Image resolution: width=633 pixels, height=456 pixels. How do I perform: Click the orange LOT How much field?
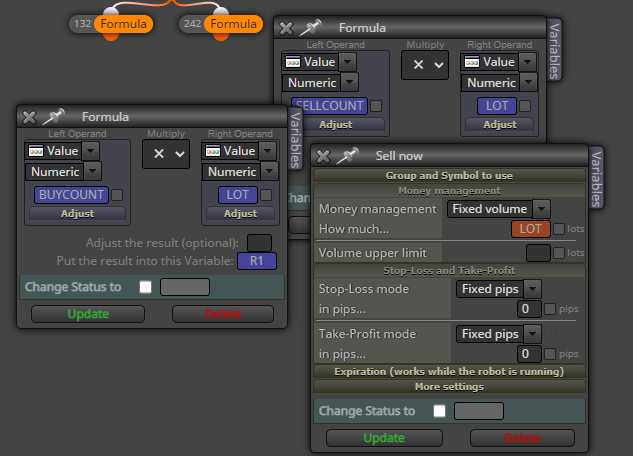(530, 229)
